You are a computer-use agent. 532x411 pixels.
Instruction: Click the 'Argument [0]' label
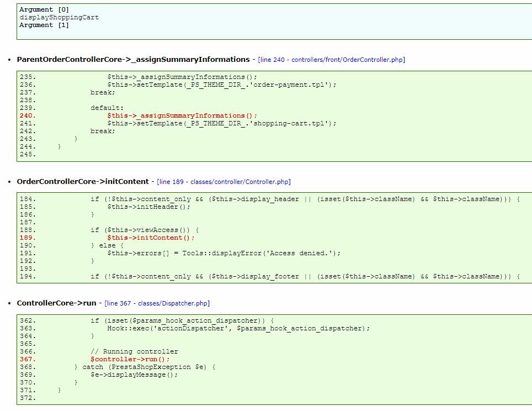coord(44,9)
